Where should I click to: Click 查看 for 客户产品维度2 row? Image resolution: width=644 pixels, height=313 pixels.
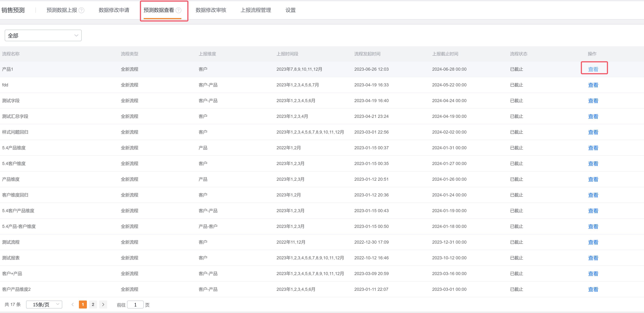click(593, 289)
